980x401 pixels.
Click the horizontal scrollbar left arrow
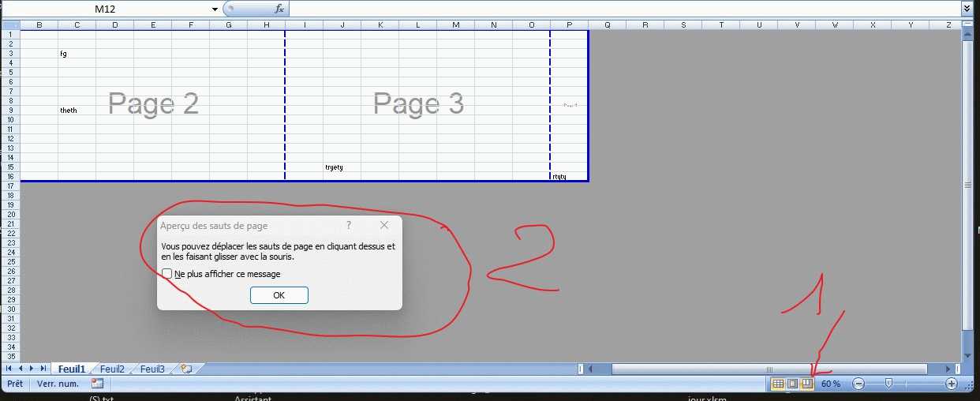[591, 369]
